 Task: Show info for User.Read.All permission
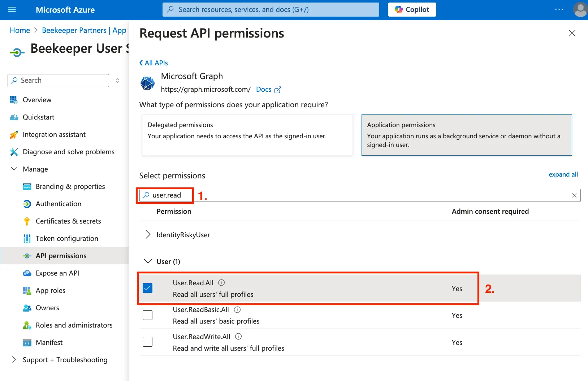(x=221, y=283)
